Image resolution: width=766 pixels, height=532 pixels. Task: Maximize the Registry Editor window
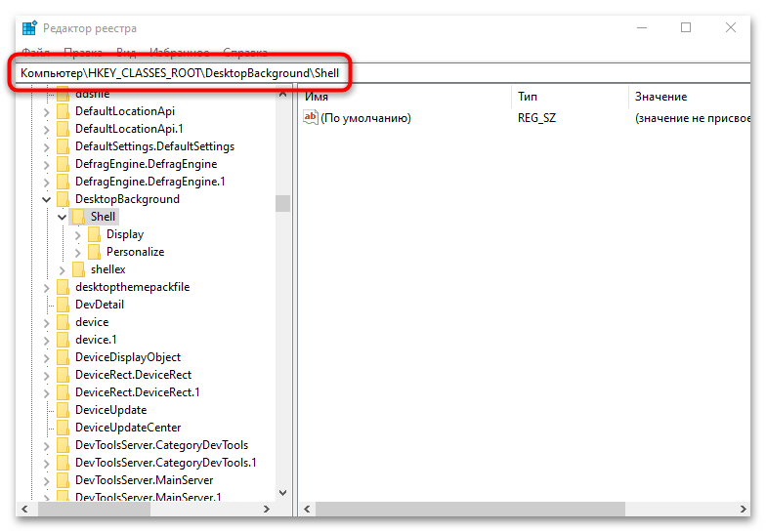[x=686, y=27]
